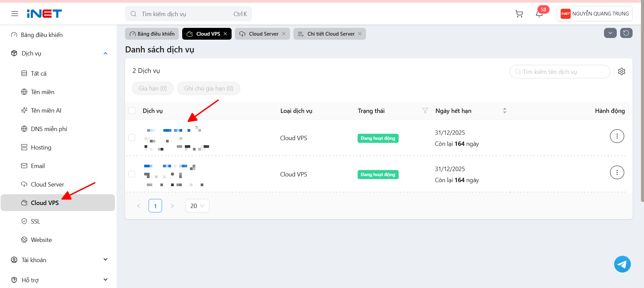
Task: Open Tên miền AI in sidebar
Action: pos(58,110)
